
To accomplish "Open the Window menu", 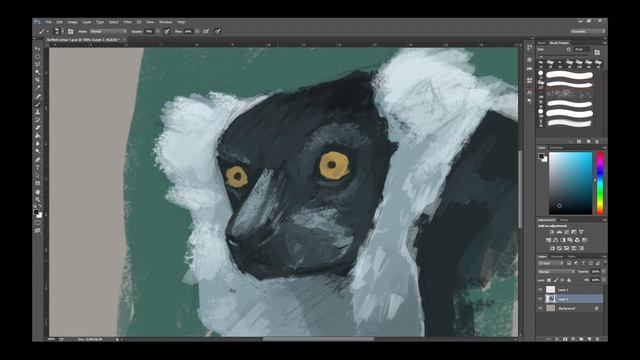I will (x=165, y=22).
